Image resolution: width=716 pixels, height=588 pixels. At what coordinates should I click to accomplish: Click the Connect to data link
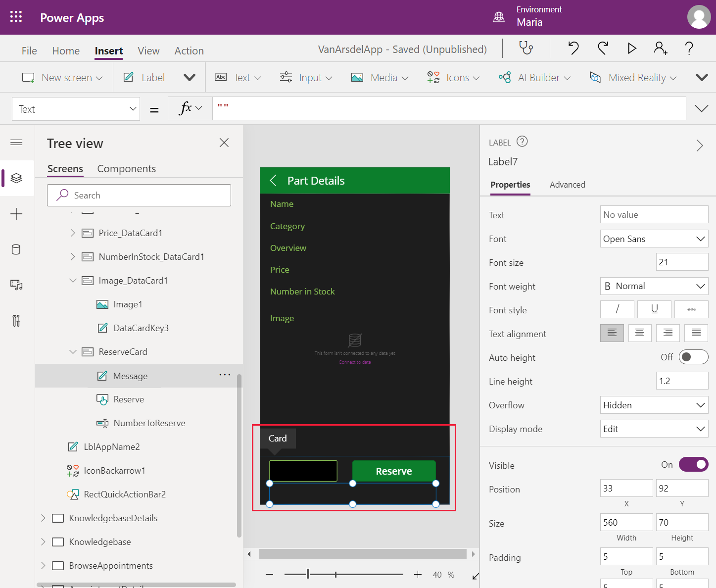tap(354, 362)
